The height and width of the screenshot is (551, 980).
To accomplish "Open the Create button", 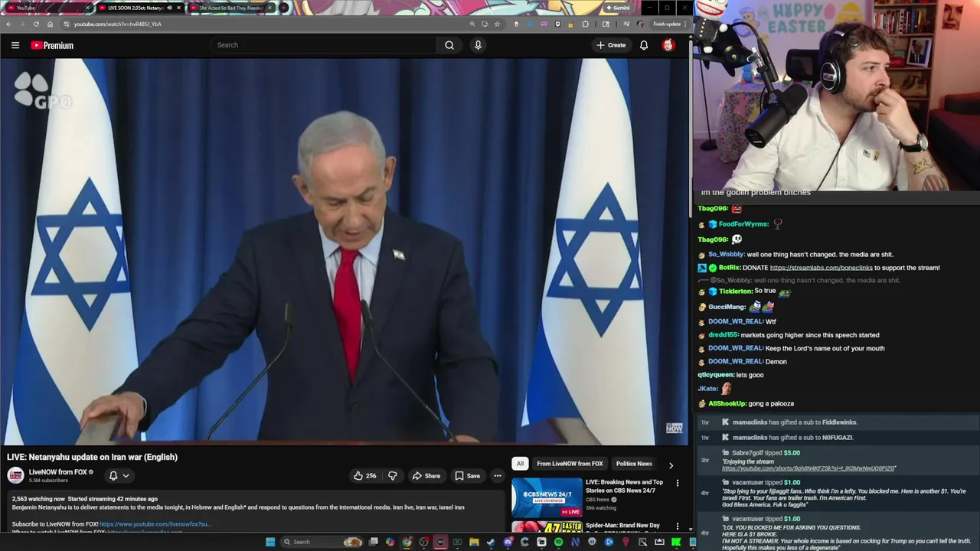I will (x=612, y=45).
